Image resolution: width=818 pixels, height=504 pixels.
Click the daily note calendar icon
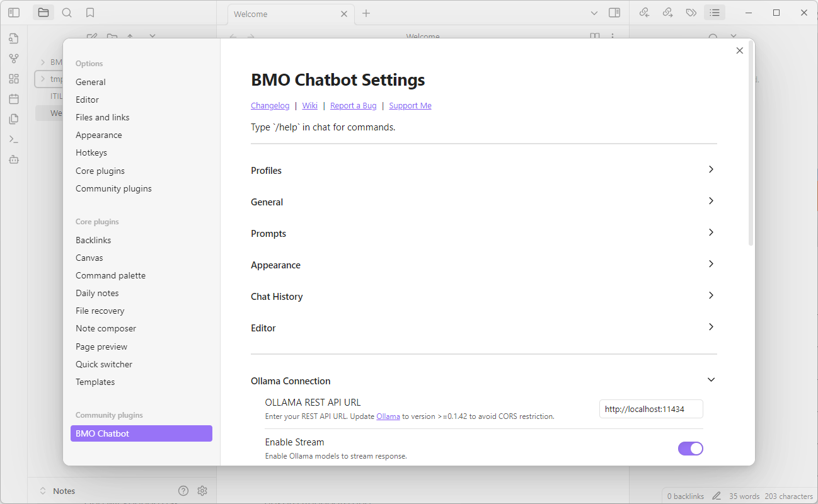point(14,99)
